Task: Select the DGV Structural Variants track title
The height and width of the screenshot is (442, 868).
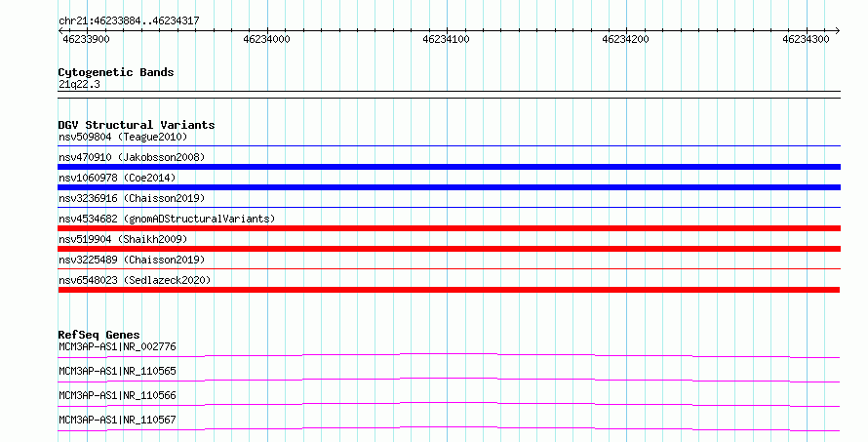Action: 137,125
